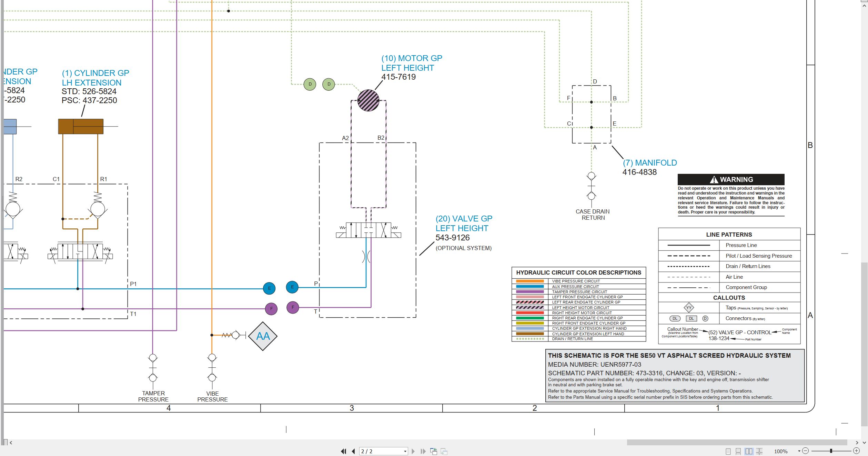Select the continuous facing layout
The height and width of the screenshot is (456, 868).
coord(759,451)
